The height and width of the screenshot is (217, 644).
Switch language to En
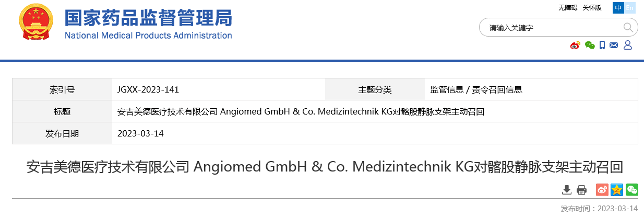click(630, 8)
